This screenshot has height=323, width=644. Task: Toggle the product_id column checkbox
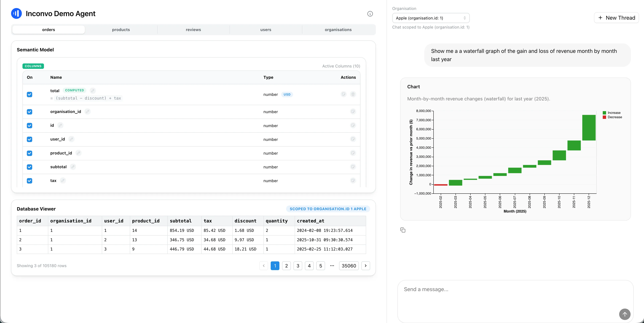pos(30,153)
